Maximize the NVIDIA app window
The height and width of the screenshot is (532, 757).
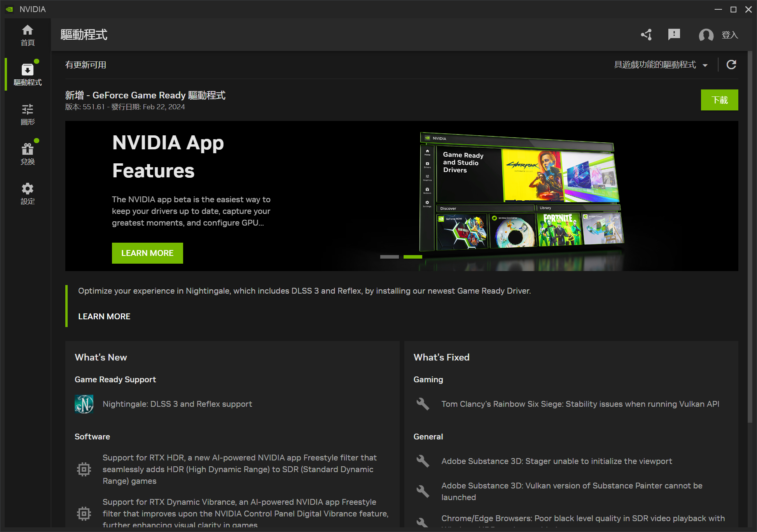click(733, 9)
